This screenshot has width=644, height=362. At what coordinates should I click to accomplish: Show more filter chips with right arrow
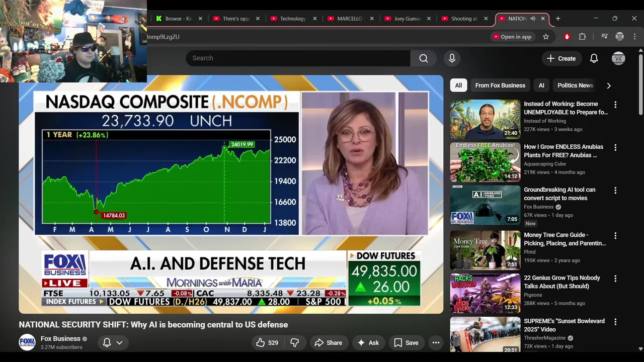click(x=608, y=85)
